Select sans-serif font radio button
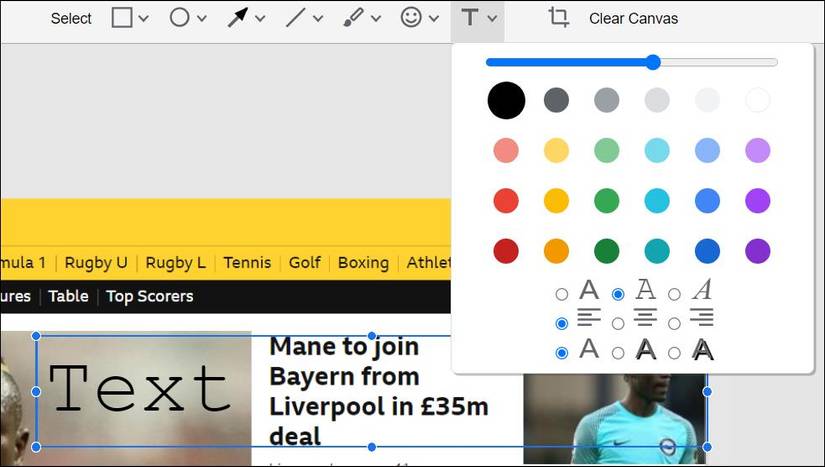825x467 pixels. [x=562, y=294]
